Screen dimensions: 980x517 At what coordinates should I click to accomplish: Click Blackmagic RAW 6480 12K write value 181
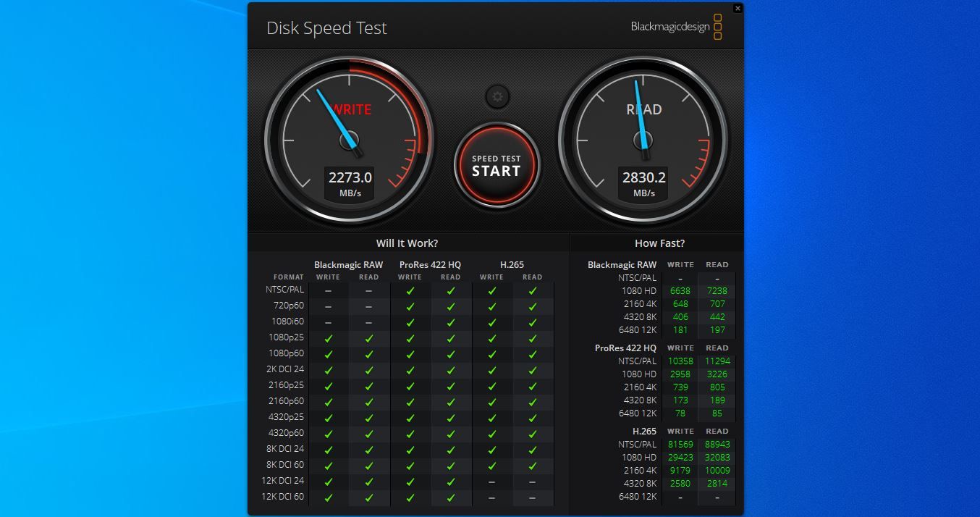click(680, 330)
